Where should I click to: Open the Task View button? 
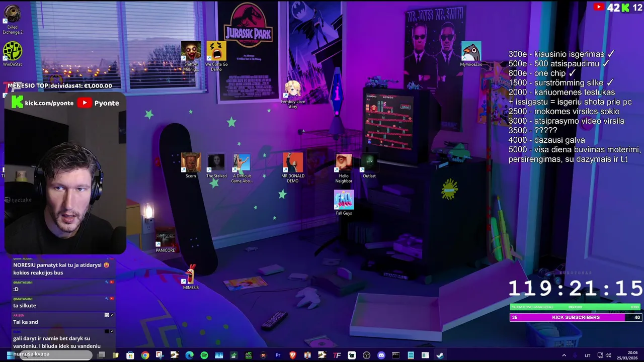coord(101,355)
